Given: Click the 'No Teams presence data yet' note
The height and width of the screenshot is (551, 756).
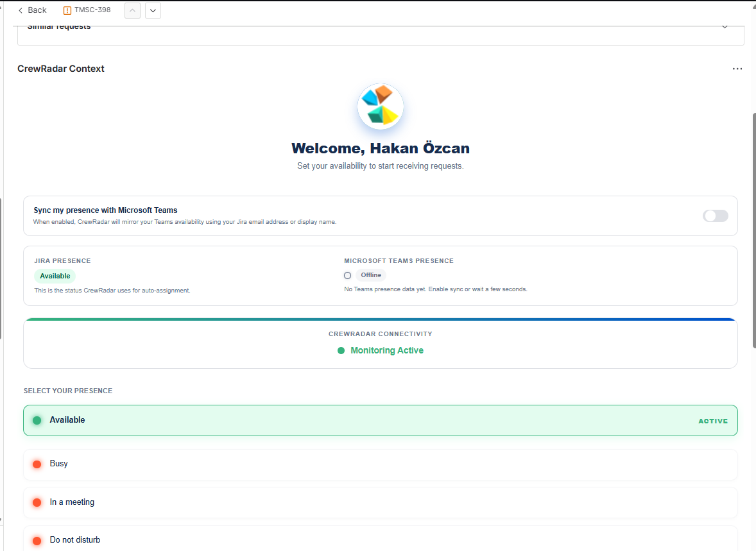Looking at the screenshot, I should [435, 289].
